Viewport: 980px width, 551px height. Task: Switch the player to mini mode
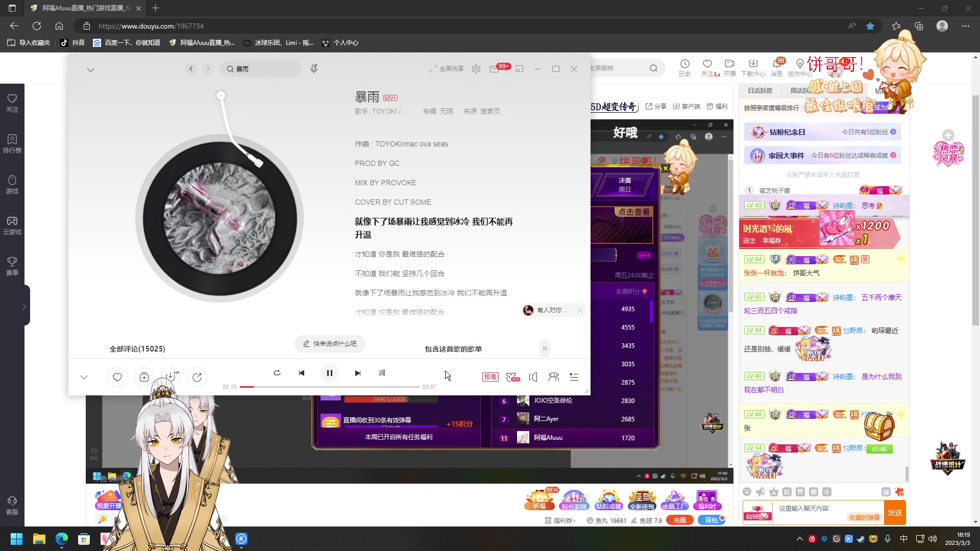pos(520,69)
